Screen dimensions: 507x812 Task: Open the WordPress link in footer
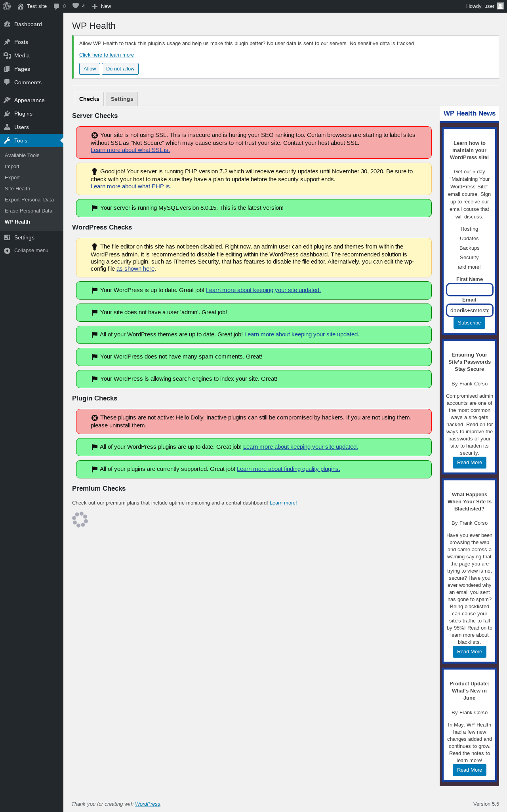click(x=148, y=804)
